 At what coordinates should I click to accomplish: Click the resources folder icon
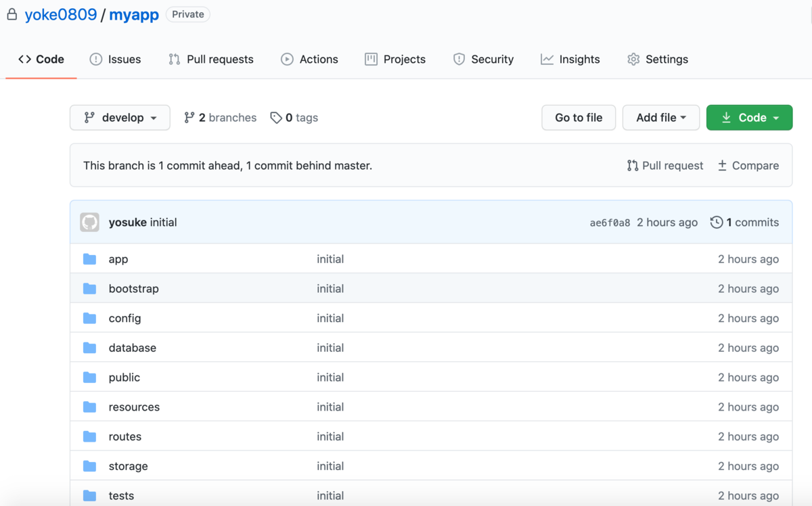tap(89, 407)
